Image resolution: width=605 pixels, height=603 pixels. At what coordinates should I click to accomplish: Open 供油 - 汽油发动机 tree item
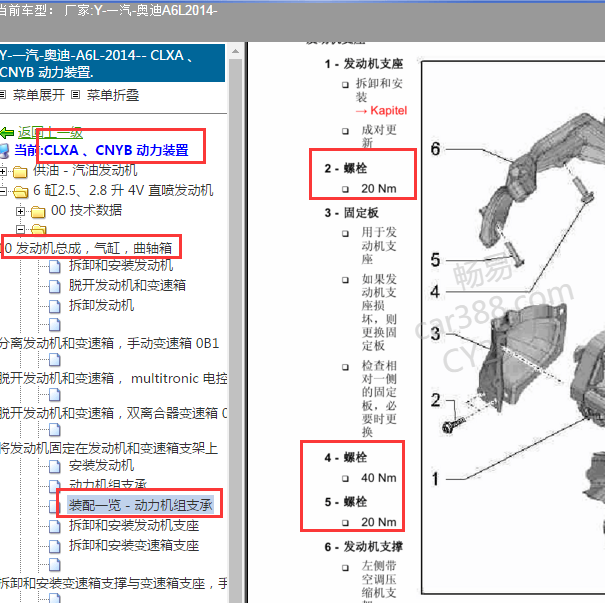point(85,170)
